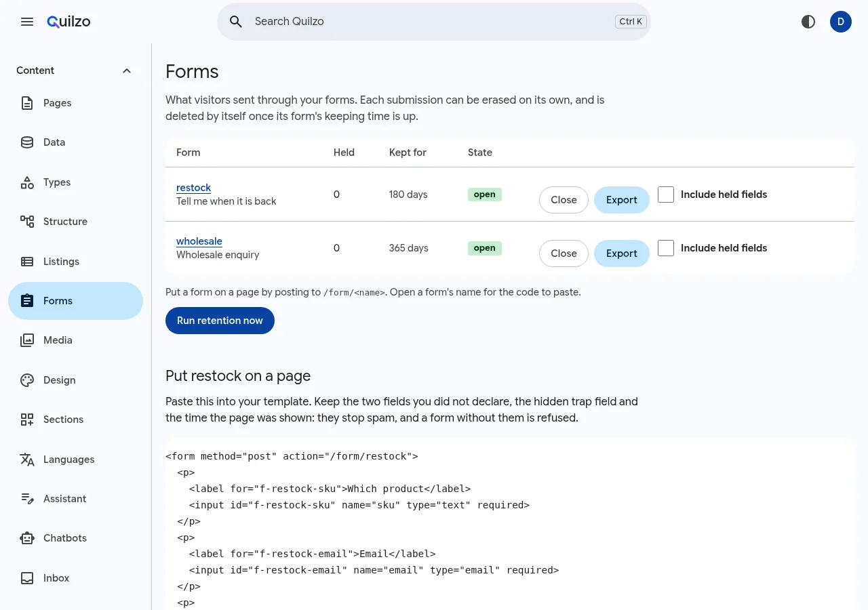
Task: Click the Pages document icon
Action: (27, 103)
